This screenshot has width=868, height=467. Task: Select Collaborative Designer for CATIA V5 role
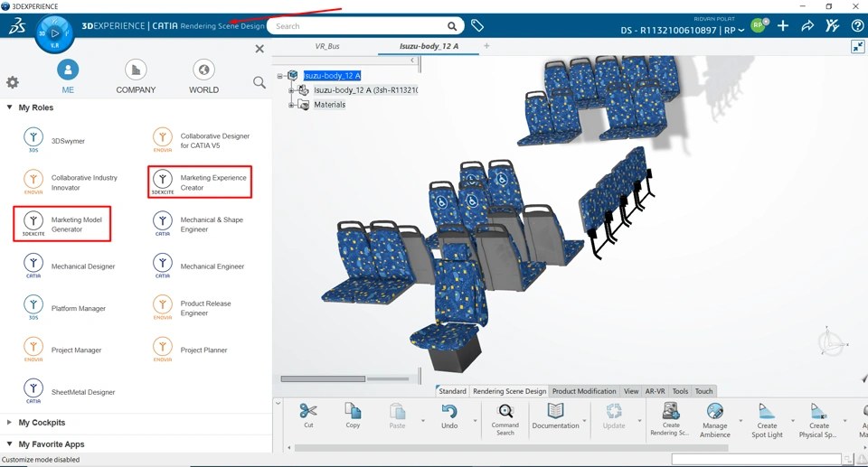pos(202,141)
